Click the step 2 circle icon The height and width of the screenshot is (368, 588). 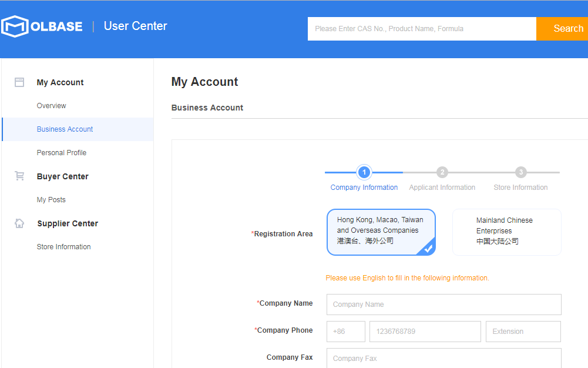(x=442, y=172)
